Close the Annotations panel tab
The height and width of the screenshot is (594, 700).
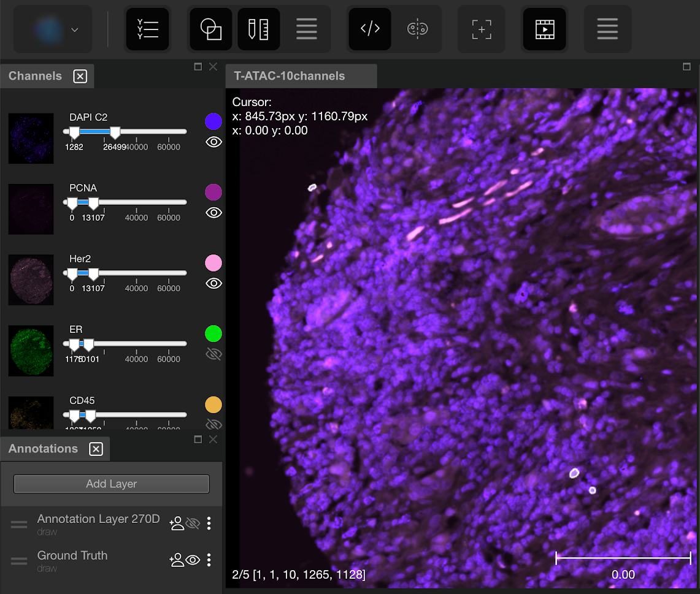click(x=96, y=449)
